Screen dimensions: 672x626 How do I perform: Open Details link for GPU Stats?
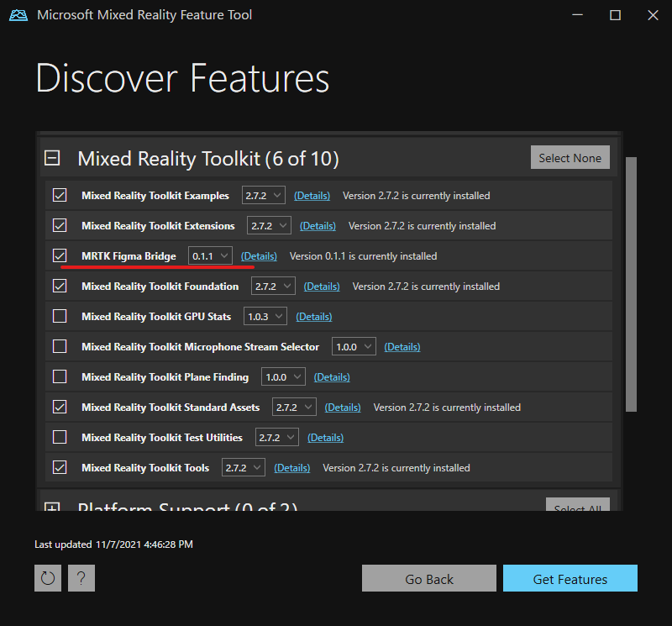click(314, 317)
